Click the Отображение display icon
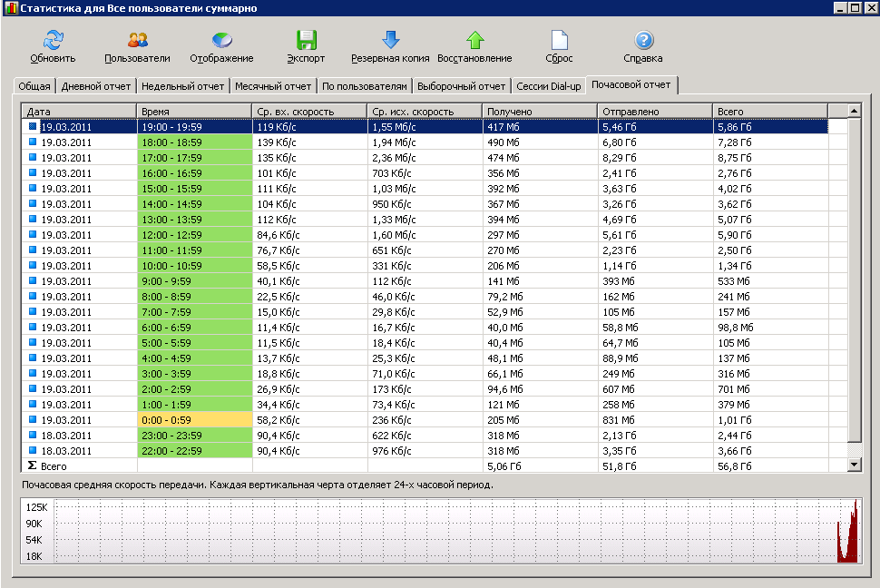 point(221,41)
